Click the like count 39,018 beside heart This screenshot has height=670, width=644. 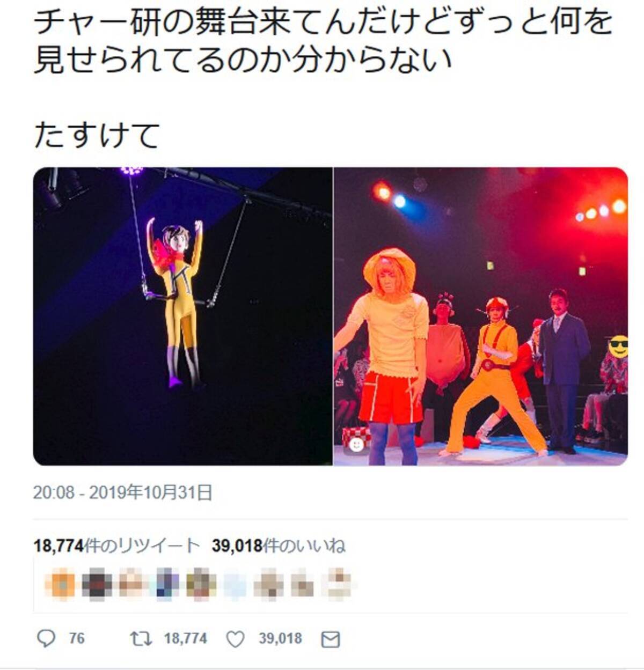pos(280,638)
